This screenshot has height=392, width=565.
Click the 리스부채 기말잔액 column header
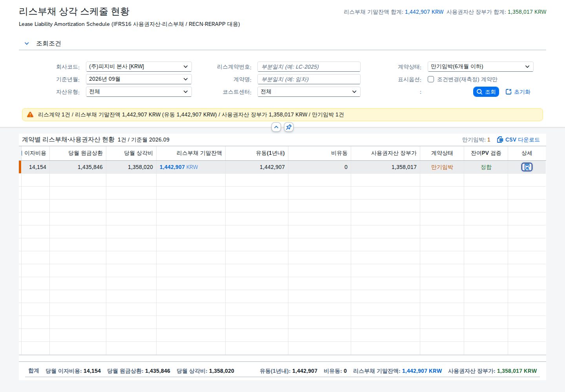click(191, 153)
